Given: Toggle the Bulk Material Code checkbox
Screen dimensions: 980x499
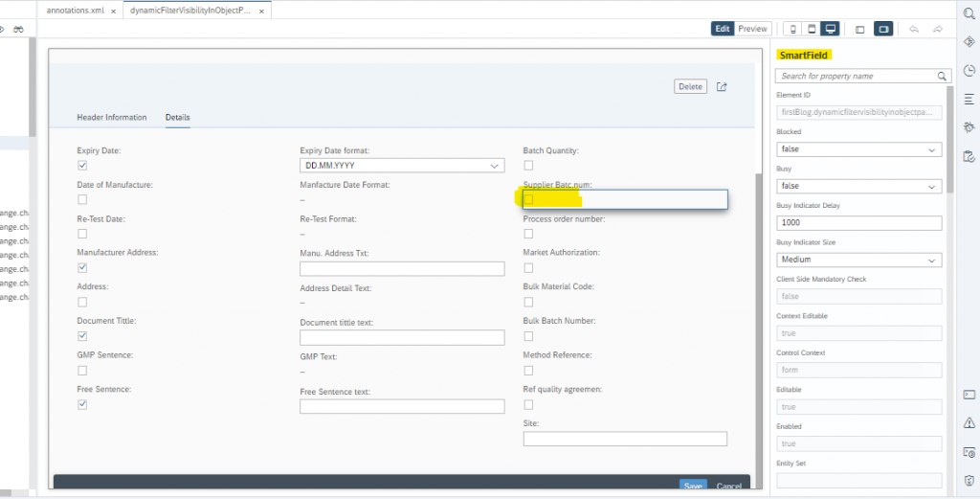Looking at the screenshot, I should coord(528,302).
